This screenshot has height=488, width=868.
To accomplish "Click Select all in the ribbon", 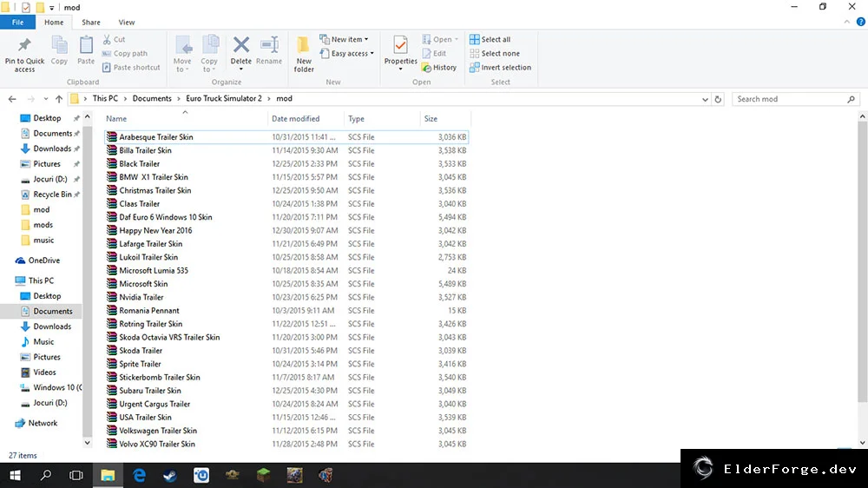I will (490, 39).
